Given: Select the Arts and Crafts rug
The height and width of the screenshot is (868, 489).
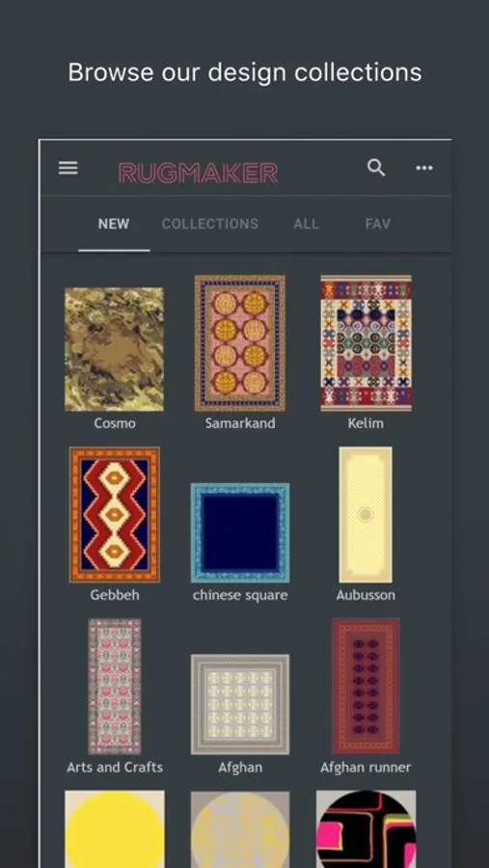Looking at the screenshot, I should point(115,687).
